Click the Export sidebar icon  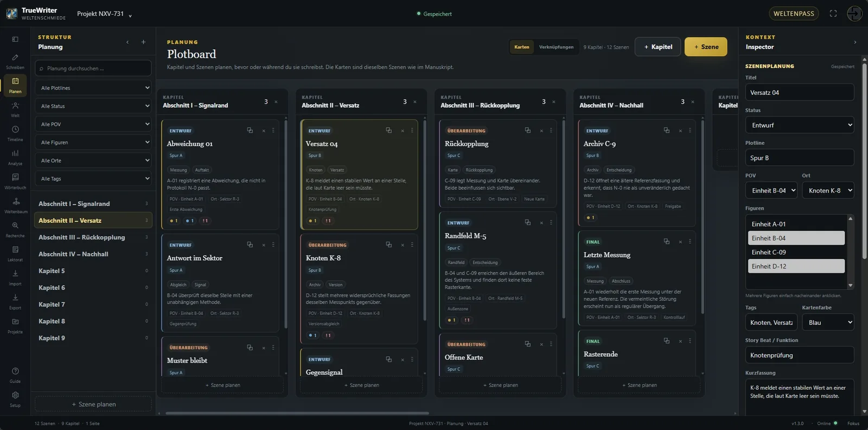pos(15,301)
